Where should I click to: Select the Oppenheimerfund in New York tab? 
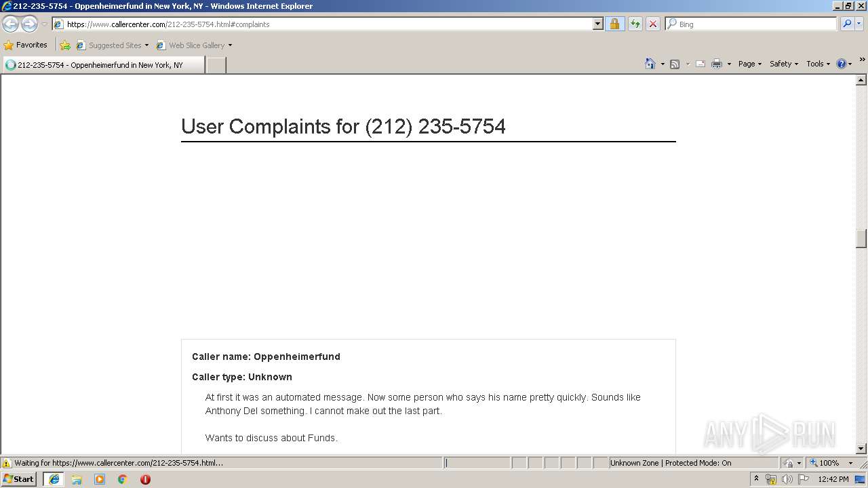click(103, 65)
